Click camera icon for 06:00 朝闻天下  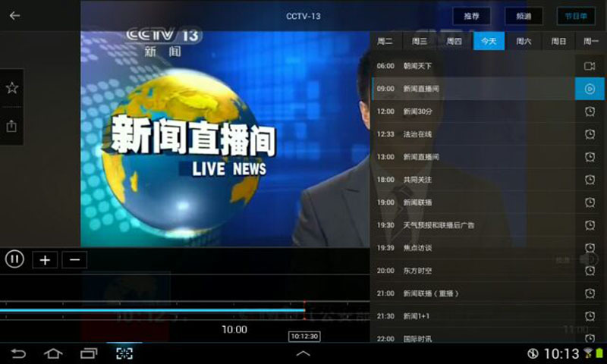tap(589, 66)
